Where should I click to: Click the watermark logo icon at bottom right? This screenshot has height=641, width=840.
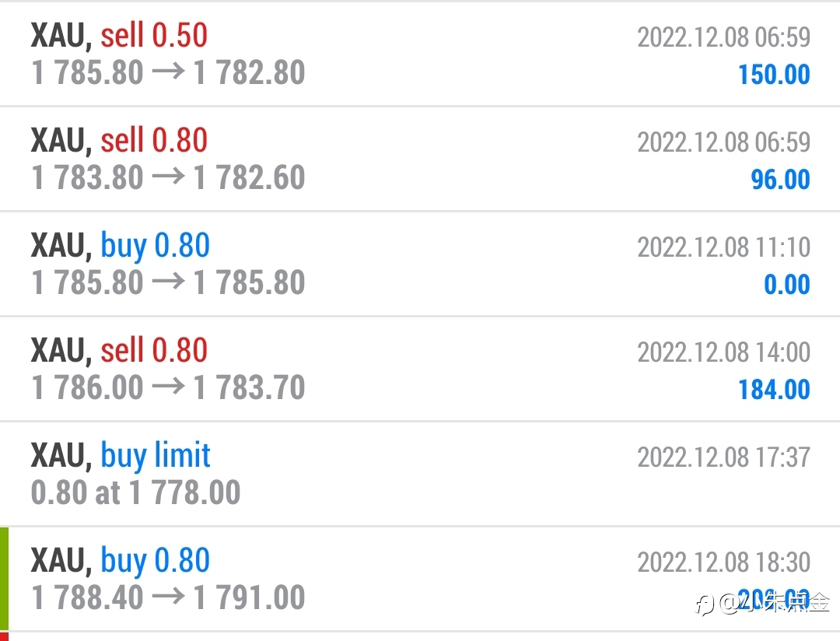[705, 604]
